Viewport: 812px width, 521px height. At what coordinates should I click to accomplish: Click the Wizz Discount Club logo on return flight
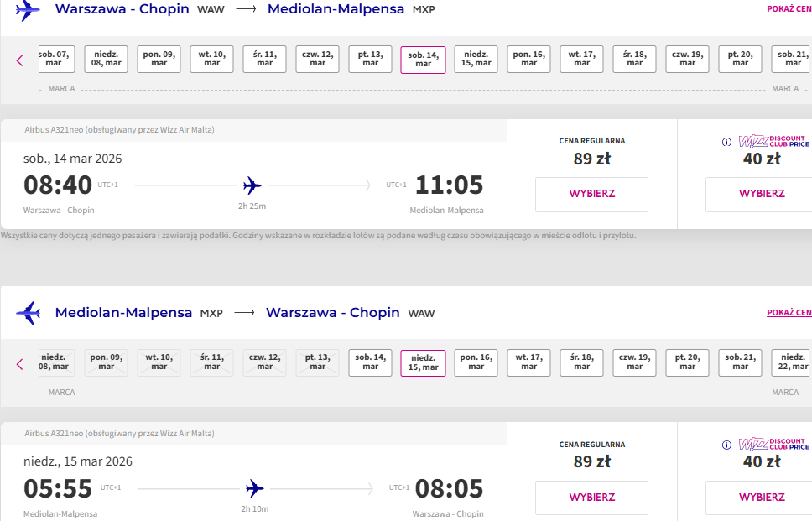[x=773, y=445]
